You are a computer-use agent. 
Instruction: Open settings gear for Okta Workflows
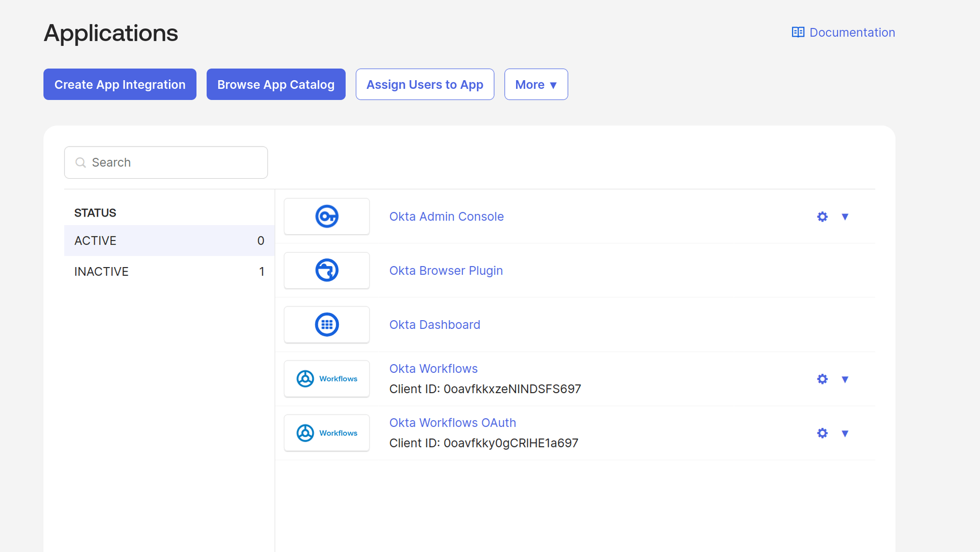click(822, 379)
